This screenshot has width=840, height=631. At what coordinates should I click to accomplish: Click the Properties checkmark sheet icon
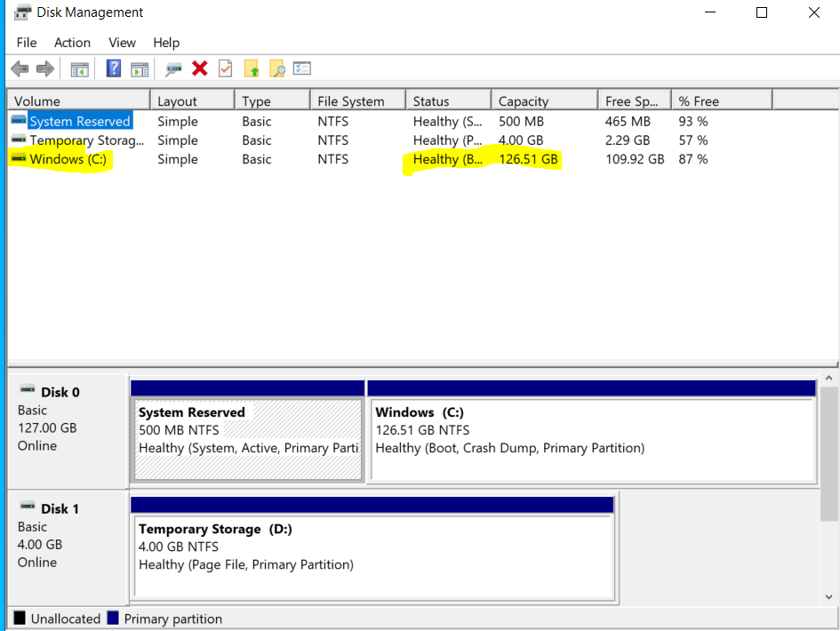[226, 68]
